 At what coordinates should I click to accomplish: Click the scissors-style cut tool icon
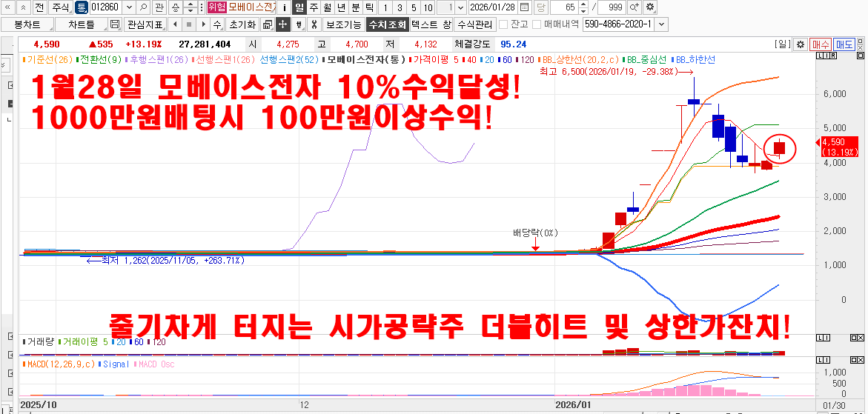(314, 24)
